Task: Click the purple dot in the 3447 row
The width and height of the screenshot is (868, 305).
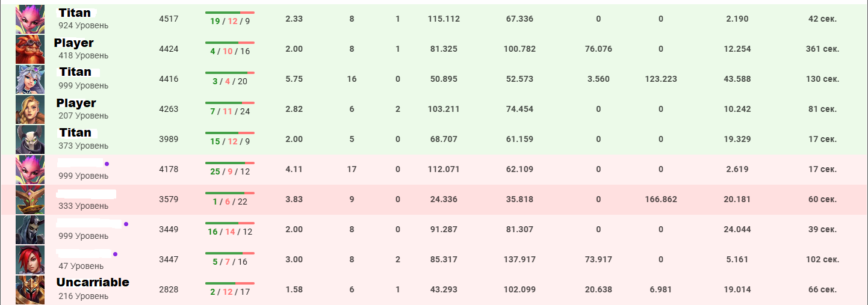Action: pyautogui.click(x=115, y=254)
